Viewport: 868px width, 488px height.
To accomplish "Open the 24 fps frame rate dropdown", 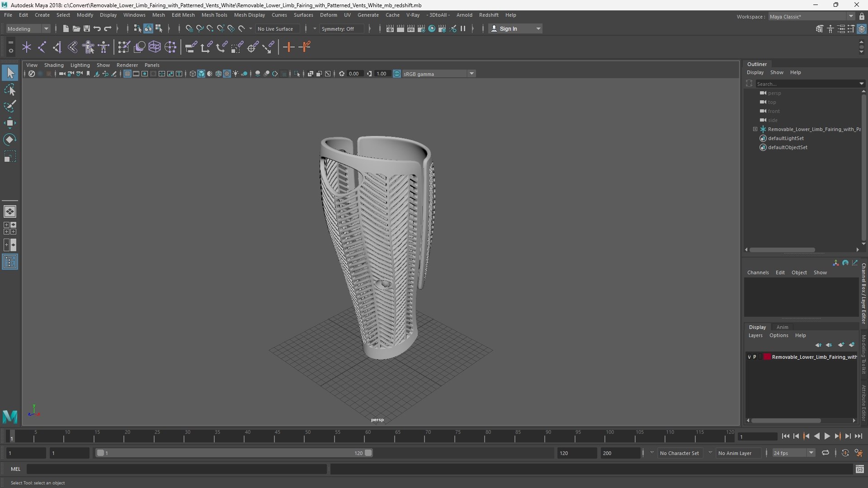I will pos(793,453).
